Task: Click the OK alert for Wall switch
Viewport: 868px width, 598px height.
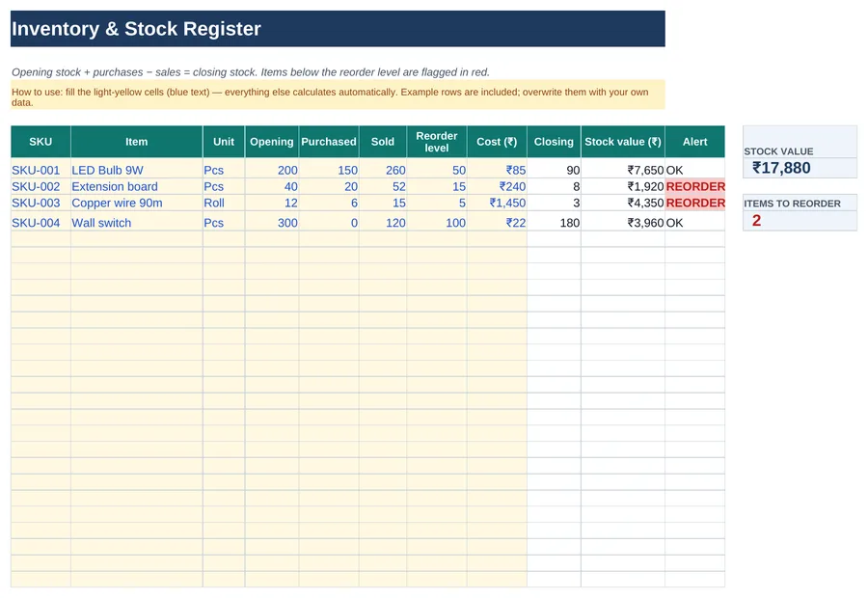Action: [694, 223]
